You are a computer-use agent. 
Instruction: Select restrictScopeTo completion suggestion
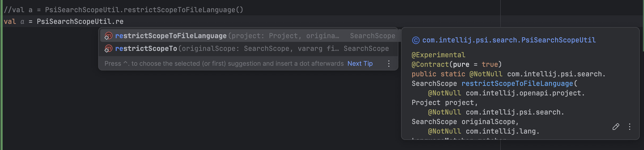click(x=249, y=48)
